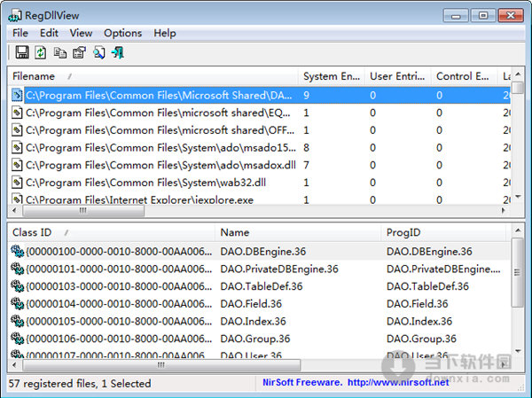
Task: Select the microsoft shared\OFF... file row
Action: click(259, 130)
